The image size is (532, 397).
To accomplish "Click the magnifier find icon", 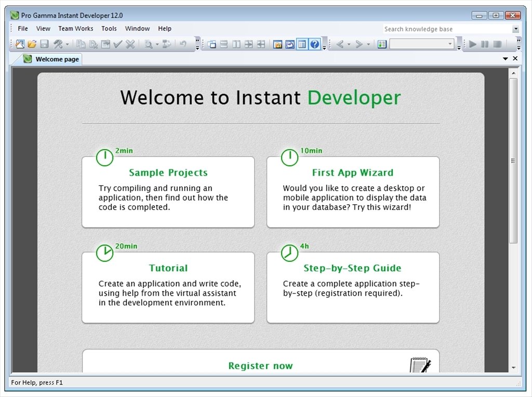I will click(x=148, y=44).
